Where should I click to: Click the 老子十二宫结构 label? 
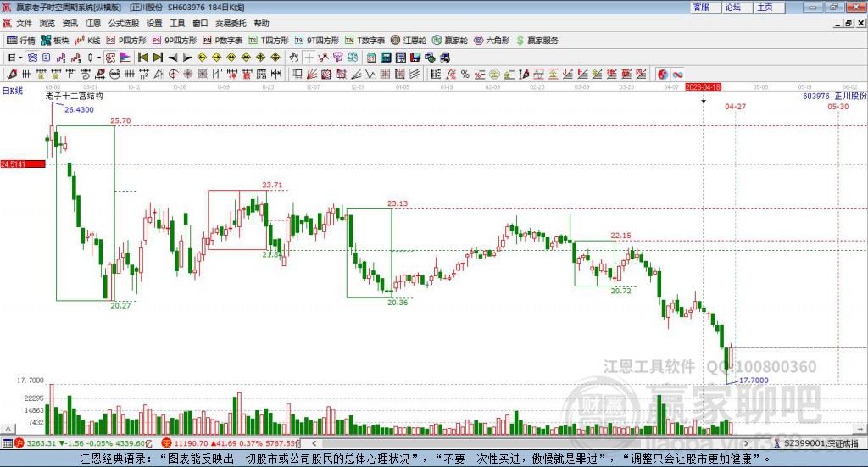coord(75,96)
